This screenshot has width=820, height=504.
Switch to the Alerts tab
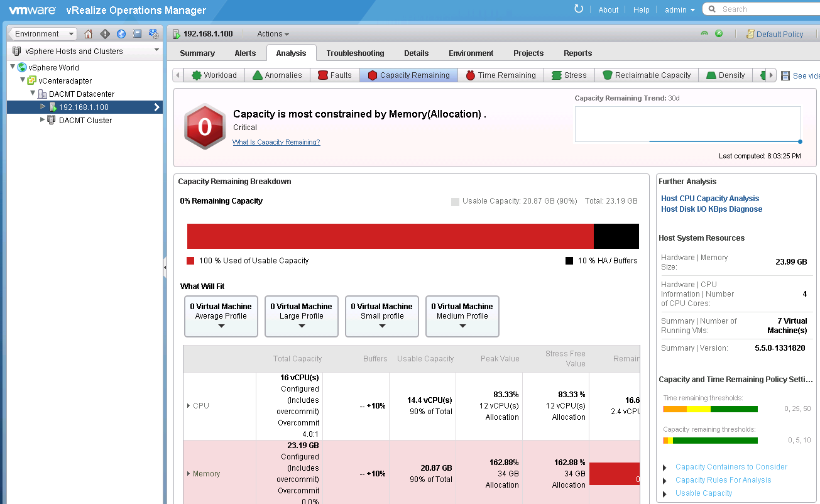245,53
